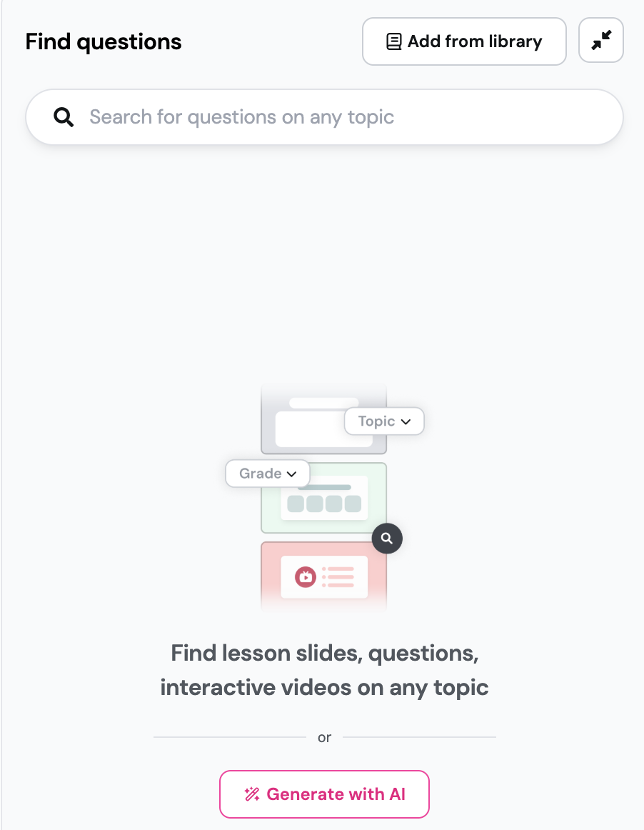Focus the Search for questions input field
Screen dimensions: 644x830
324,117
